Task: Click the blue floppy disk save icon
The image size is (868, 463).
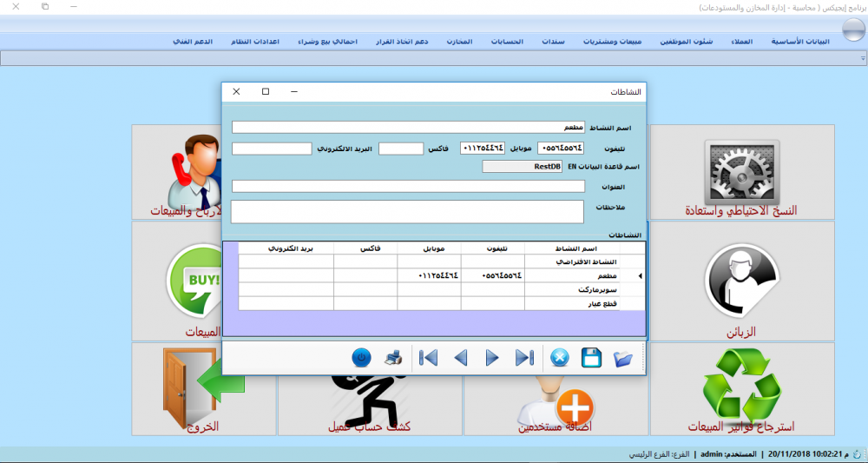Action: 591,358
